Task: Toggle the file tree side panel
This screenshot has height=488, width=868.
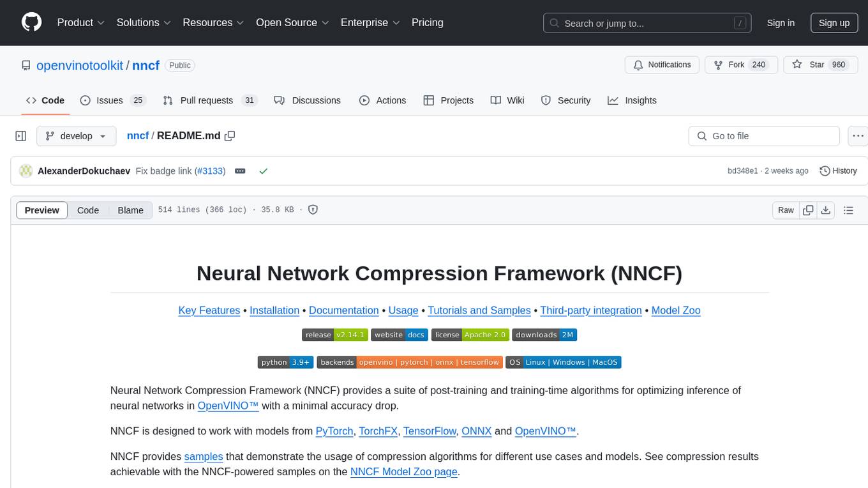Action: (x=21, y=136)
